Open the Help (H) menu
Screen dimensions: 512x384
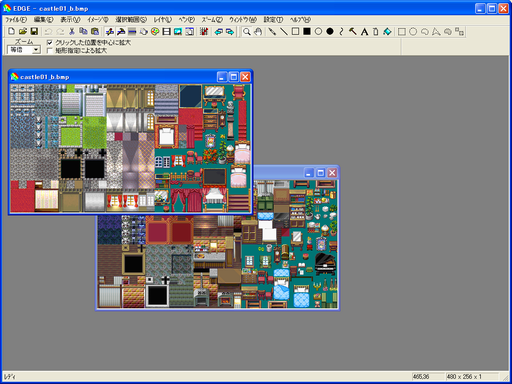click(x=300, y=20)
